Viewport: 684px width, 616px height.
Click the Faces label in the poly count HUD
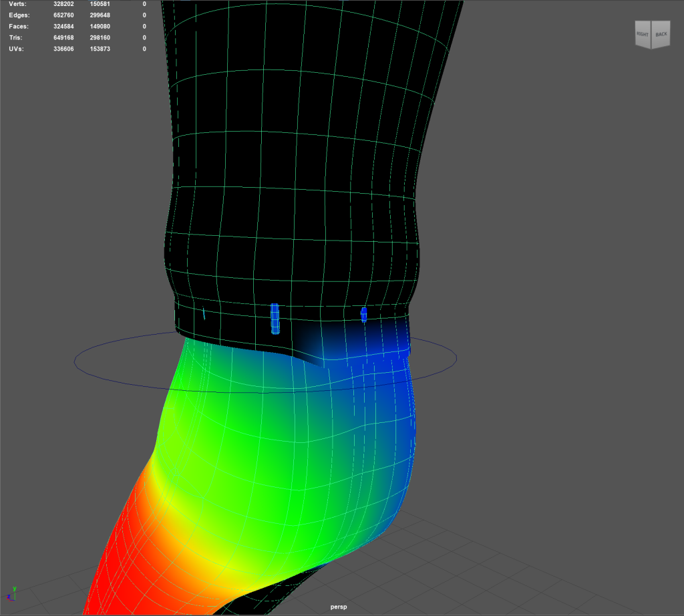[x=19, y=27]
